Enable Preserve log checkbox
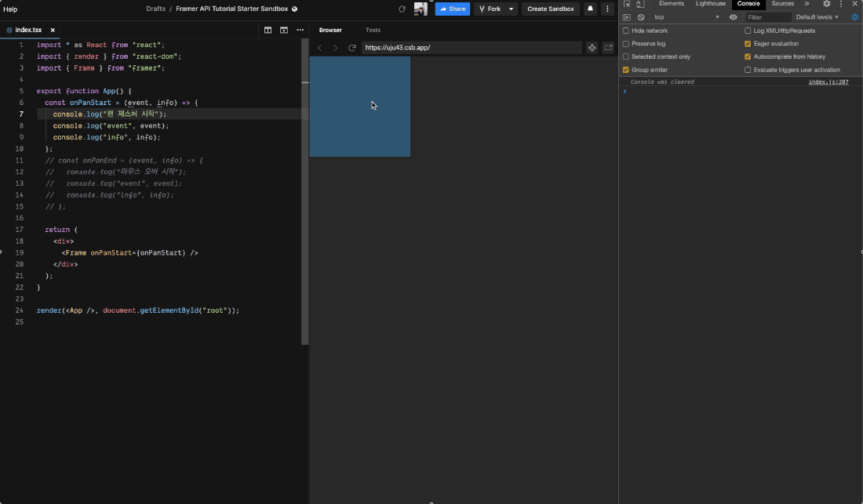 coord(626,44)
